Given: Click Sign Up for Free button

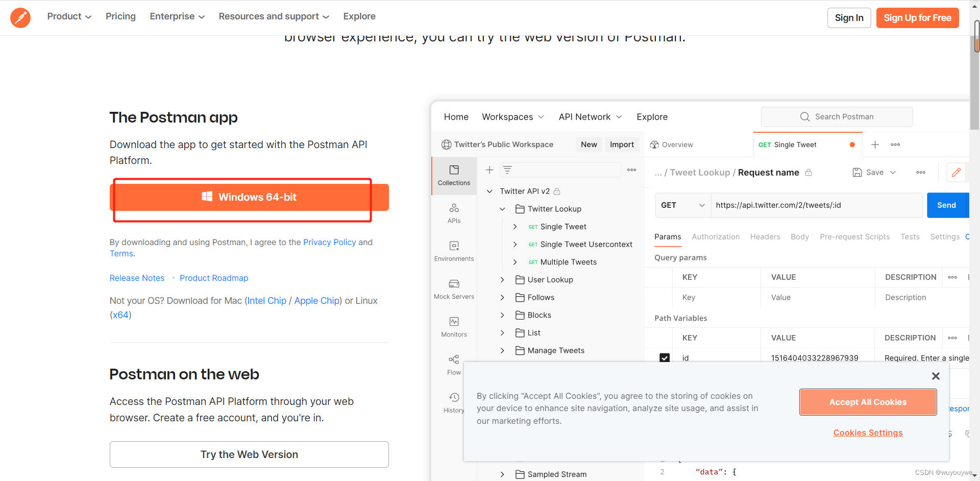Looking at the screenshot, I should point(917,18).
